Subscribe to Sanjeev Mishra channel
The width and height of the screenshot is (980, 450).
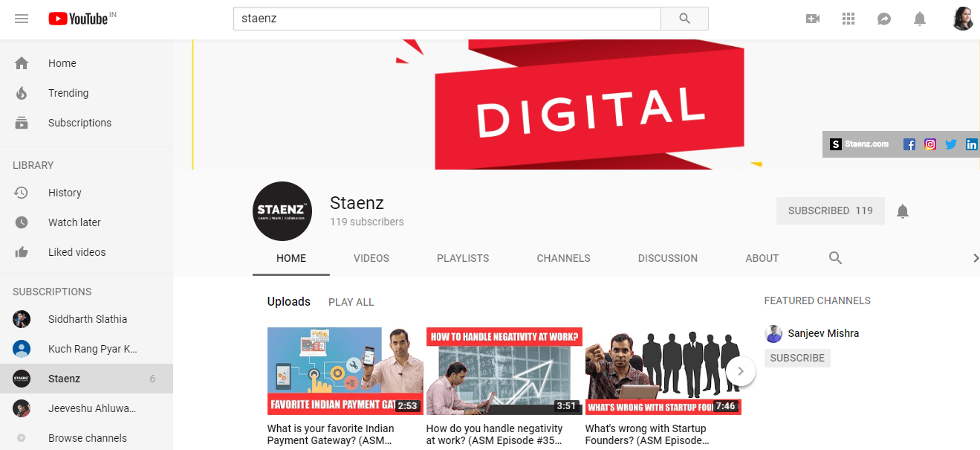[797, 358]
